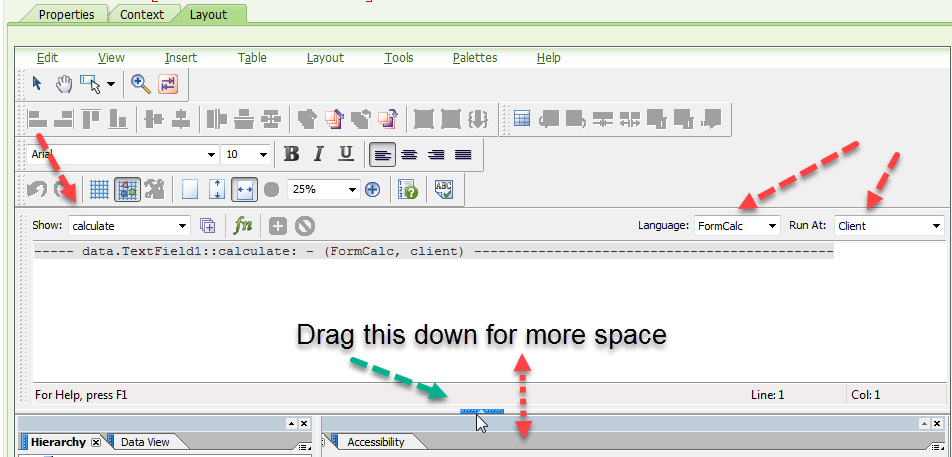
Task: Switch to the Context tab
Action: (142, 15)
